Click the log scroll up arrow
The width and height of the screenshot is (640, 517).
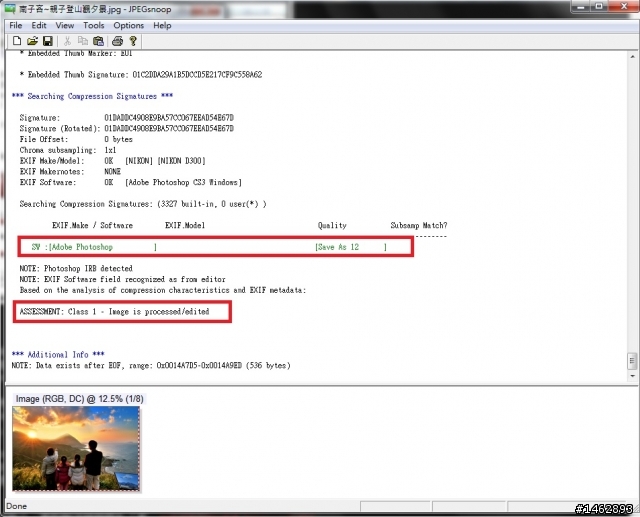point(633,56)
